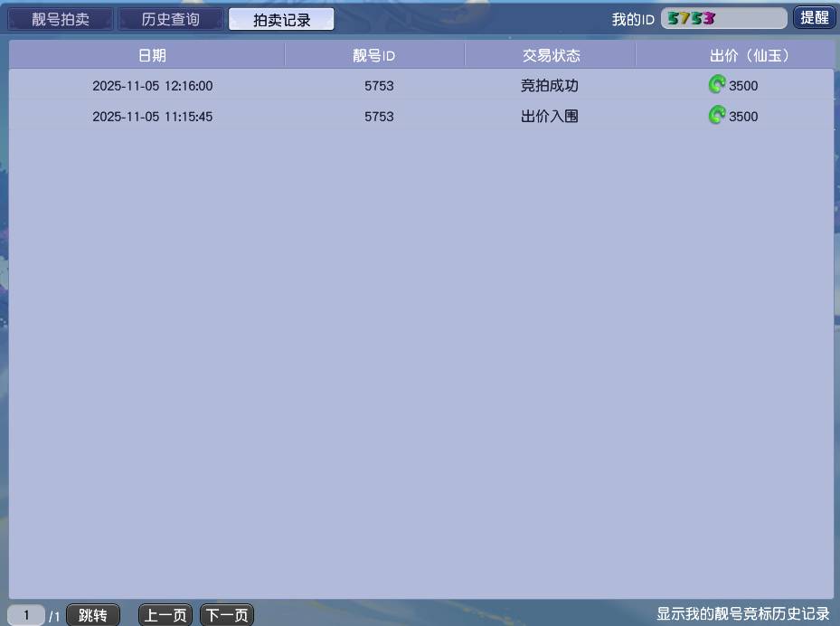Click price 3500 in the 竞拍成功 row
Screen dimensions: 840x626
[x=743, y=86]
